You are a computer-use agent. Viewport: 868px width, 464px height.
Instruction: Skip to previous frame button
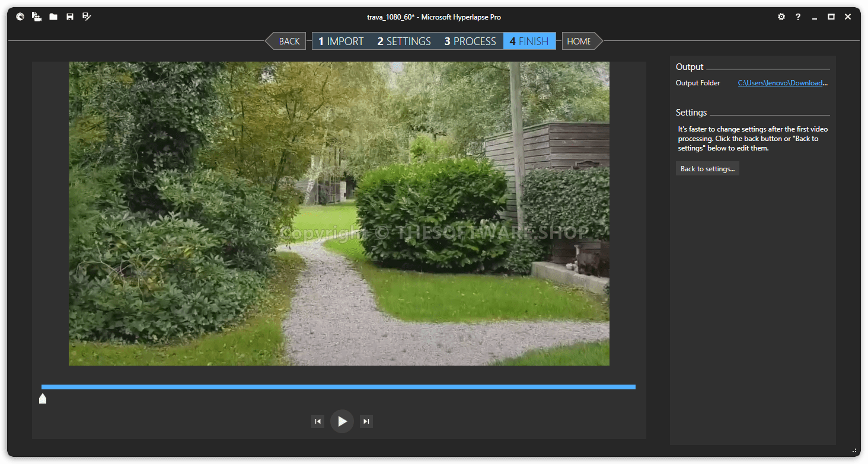[x=318, y=421]
